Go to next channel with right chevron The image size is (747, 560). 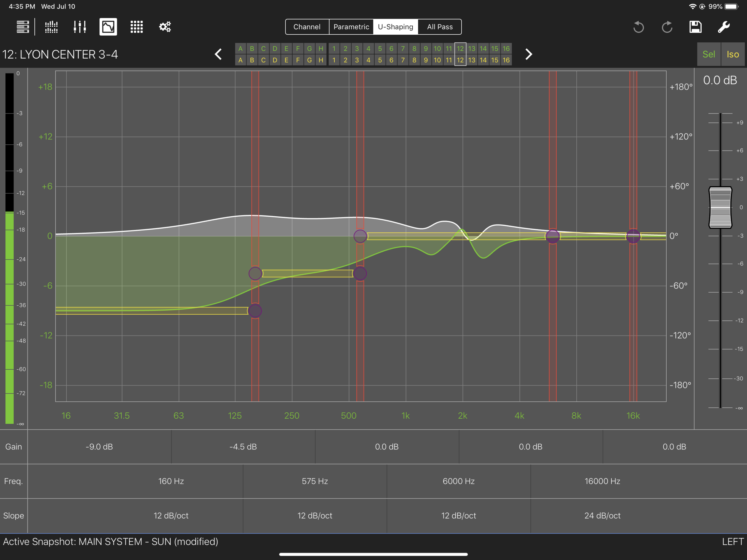click(x=529, y=54)
